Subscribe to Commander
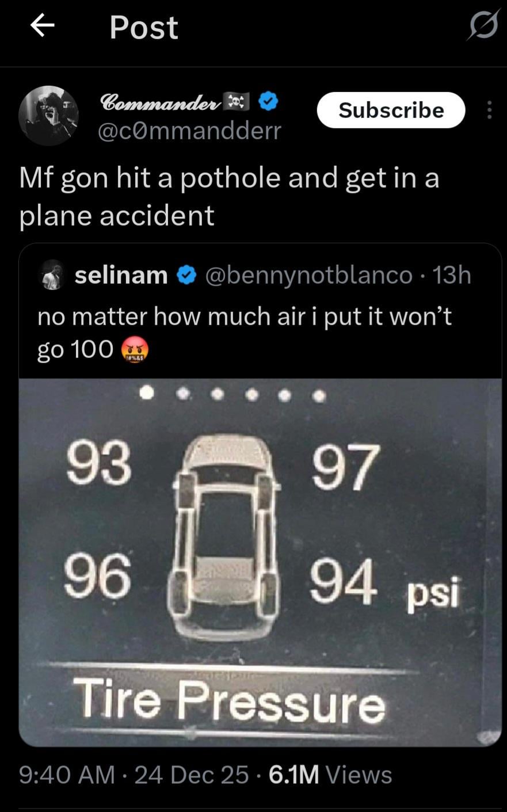 391,110
